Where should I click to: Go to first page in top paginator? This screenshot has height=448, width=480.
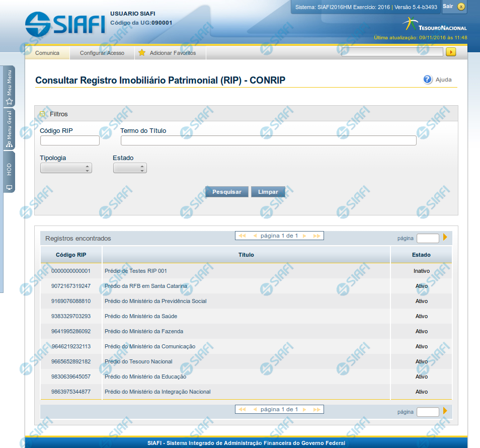click(242, 236)
